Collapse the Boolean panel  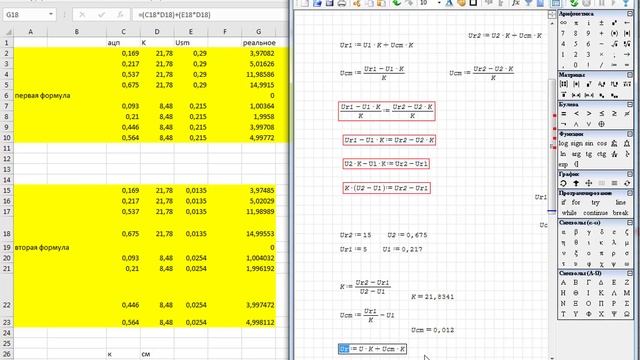tap(629, 104)
